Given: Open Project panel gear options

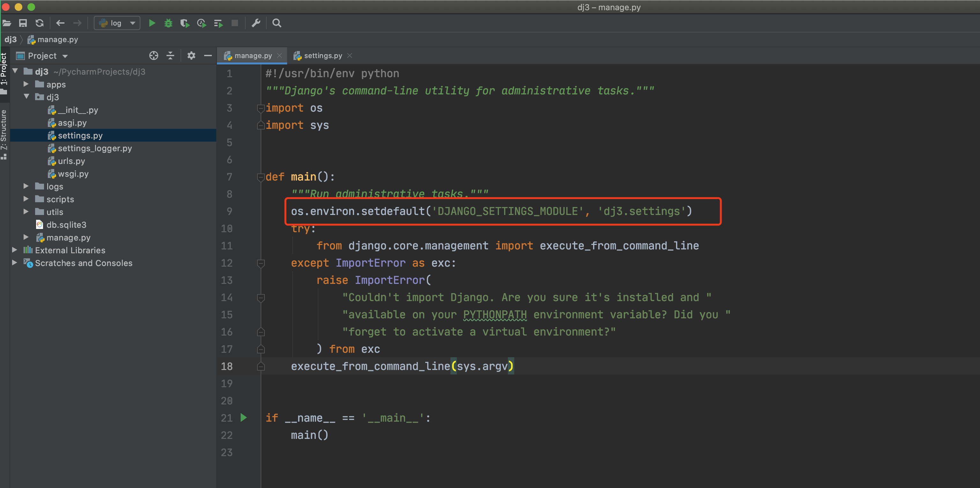Looking at the screenshot, I should click(x=191, y=55).
